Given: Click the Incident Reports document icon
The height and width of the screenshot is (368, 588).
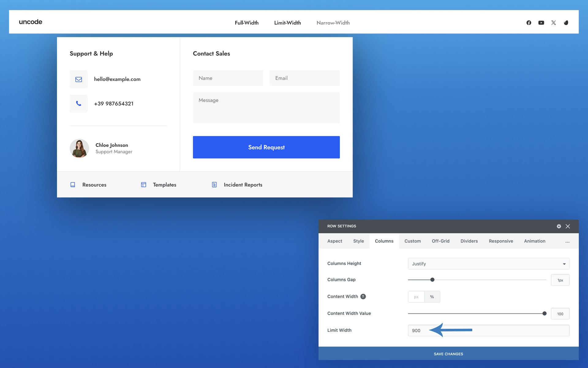Looking at the screenshot, I should click(x=214, y=185).
